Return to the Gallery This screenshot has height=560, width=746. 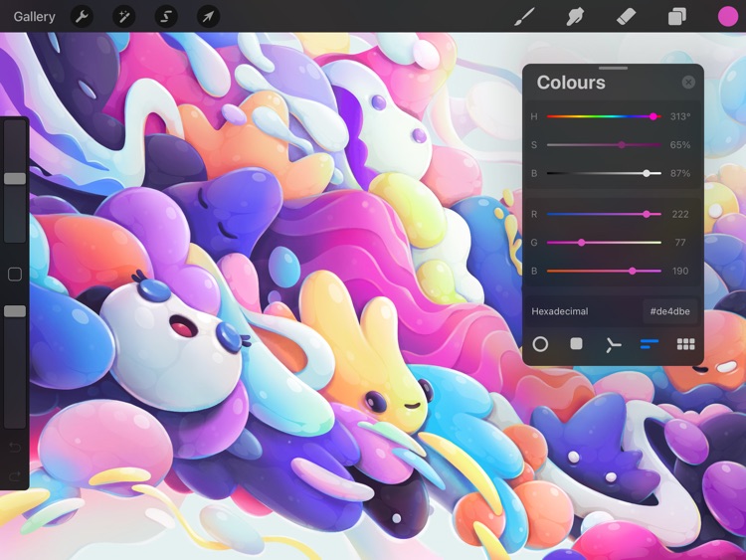pyautogui.click(x=35, y=16)
